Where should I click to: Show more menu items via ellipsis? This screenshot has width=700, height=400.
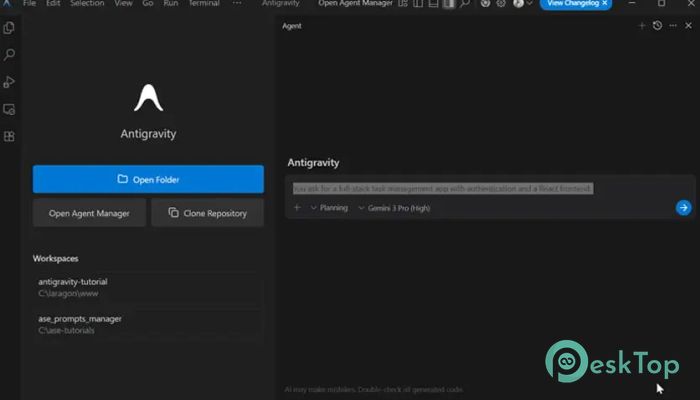click(x=237, y=3)
